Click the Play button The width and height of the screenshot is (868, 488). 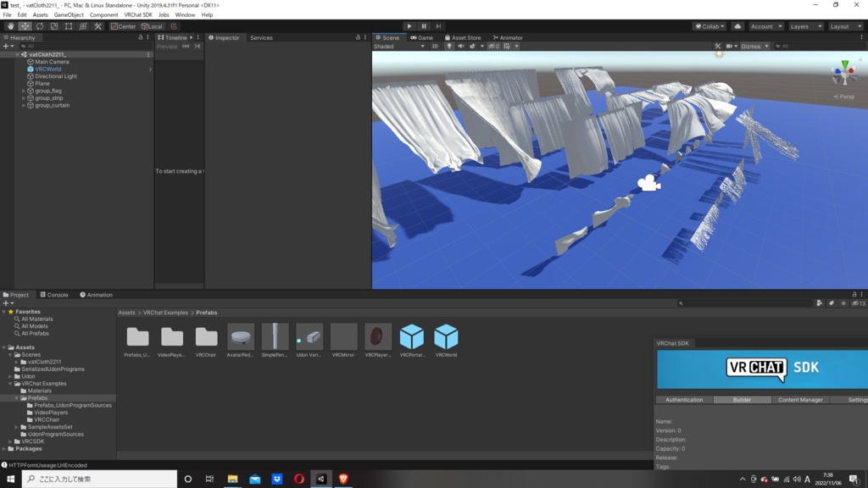point(409,26)
